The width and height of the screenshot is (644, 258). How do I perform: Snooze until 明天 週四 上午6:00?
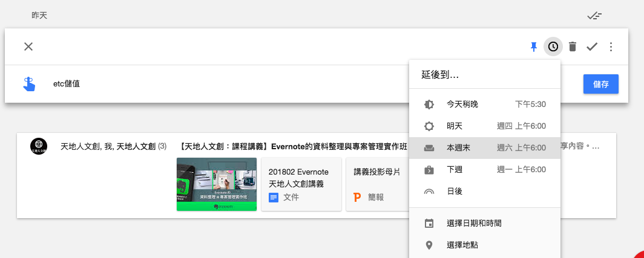point(485,126)
